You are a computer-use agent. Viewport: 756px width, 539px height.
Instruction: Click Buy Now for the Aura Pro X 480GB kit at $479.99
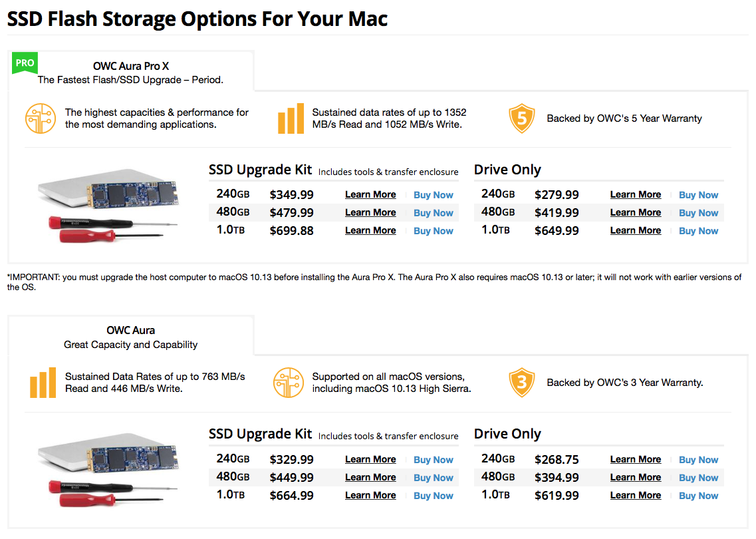(x=434, y=213)
